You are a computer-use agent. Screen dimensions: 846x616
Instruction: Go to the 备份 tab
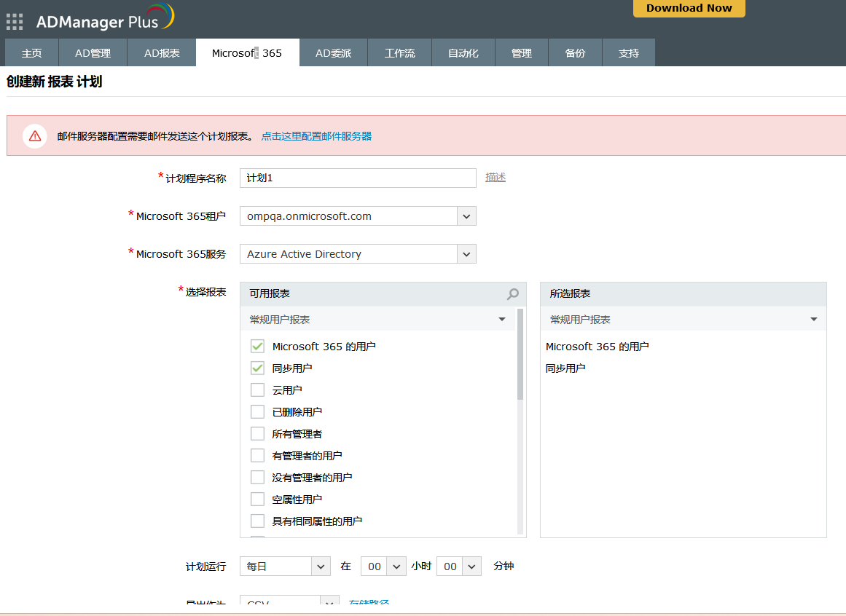click(x=575, y=53)
